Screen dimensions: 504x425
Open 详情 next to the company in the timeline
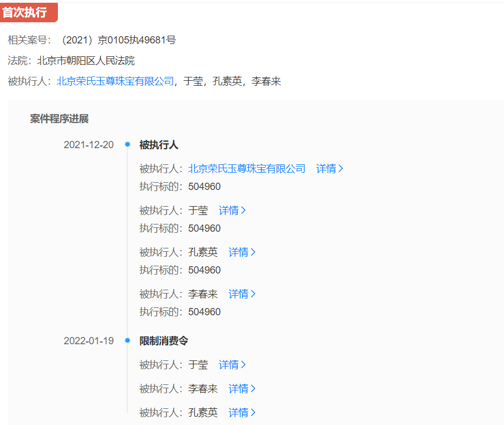pyautogui.click(x=330, y=168)
